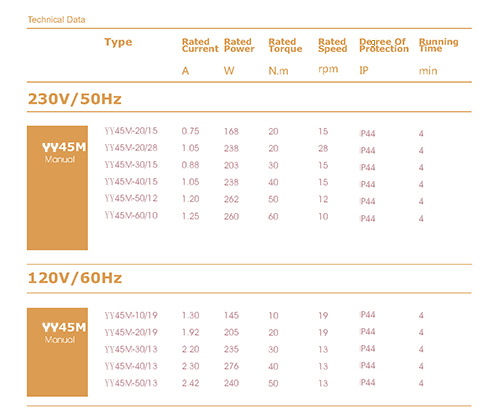Screen dimensions: 500x420
Task: Click rated speed "28" value
Action: pyautogui.click(x=323, y=148)
